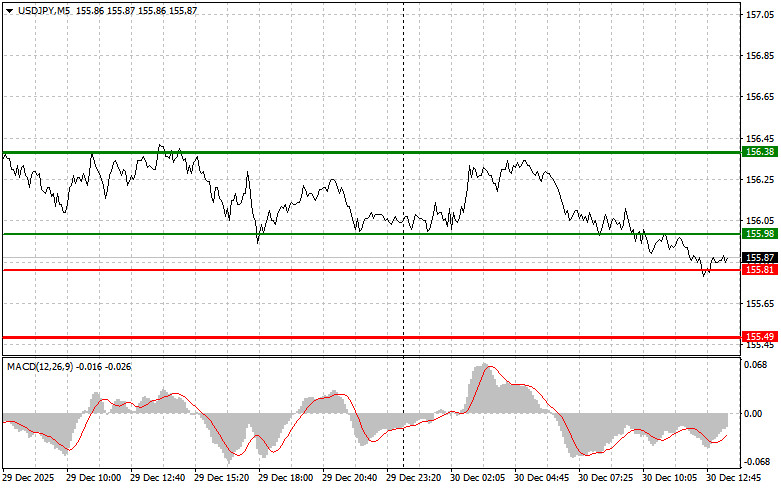This screenshot has width=781, height=489.
Task: Select the 30 Dec 12:45 time label
Action: pyautogui.click(x=733, y=478)
